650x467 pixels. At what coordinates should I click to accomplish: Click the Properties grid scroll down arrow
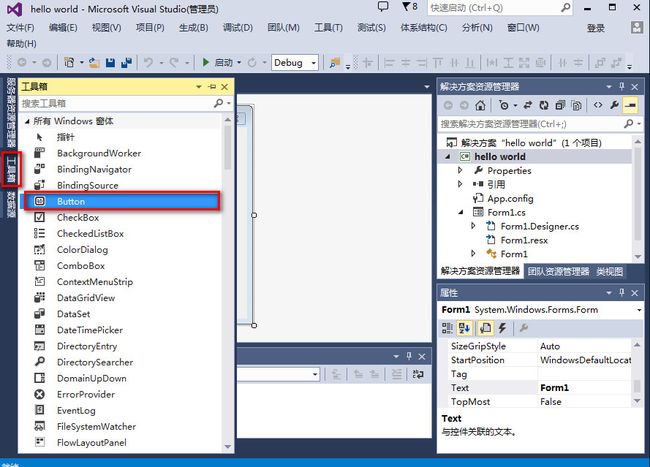coord(637,401)
